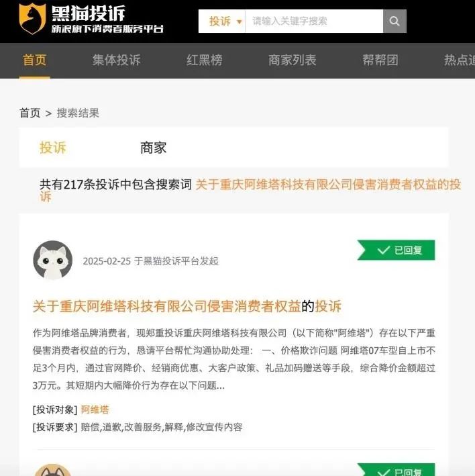The image size is (475, 476).
Task: Open the 红黑榜 navigation tab
Action: 205,60
